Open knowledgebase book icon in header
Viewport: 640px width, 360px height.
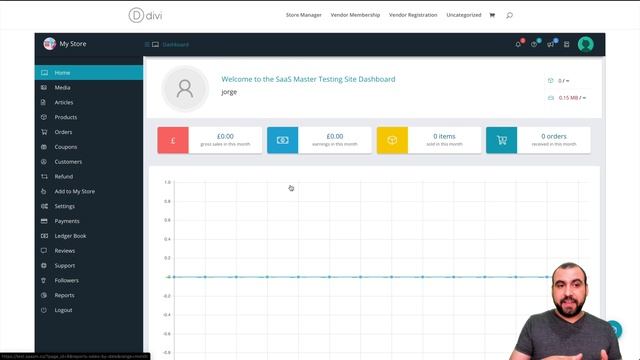[x=567, y=44]
